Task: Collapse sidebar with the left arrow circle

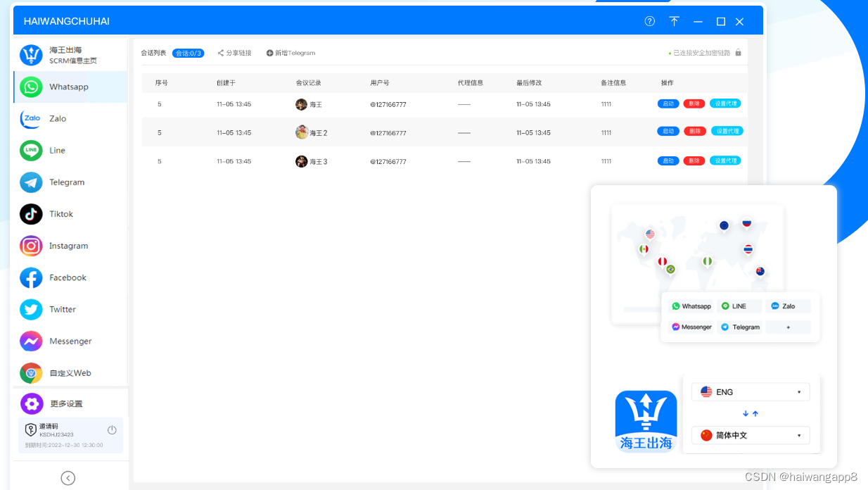Action: pyautogui.click(x=68, y=478)
